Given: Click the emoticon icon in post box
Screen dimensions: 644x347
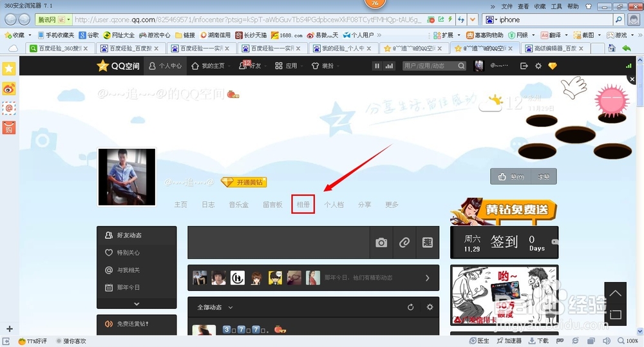Looking at the screenshot, I should pyautogui.click(x=428, y=243).
